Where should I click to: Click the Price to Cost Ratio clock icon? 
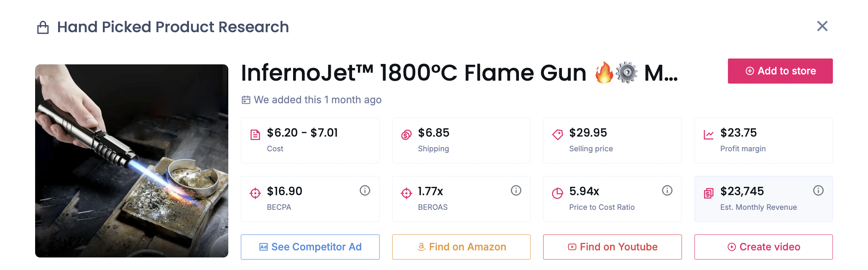(x=557, y=192)
